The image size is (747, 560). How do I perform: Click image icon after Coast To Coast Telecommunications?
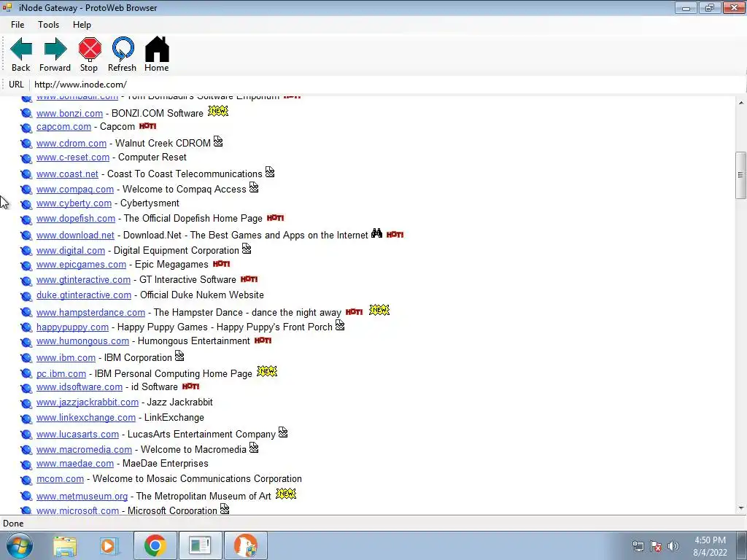[x=270, y=172]
